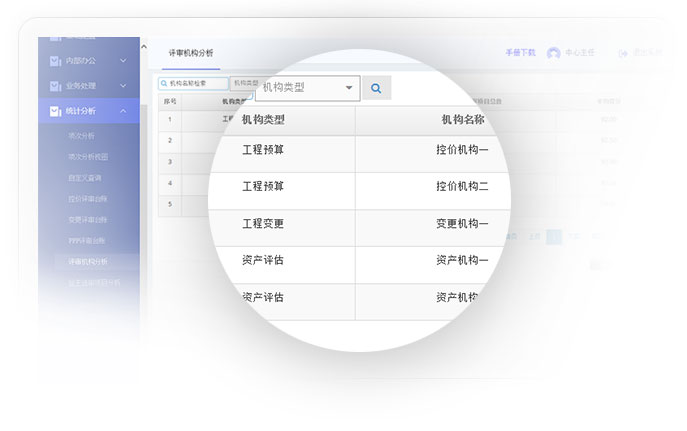Click highlighted page 1 pagination button
The image size is (687, 431).
tap(554, 237)
